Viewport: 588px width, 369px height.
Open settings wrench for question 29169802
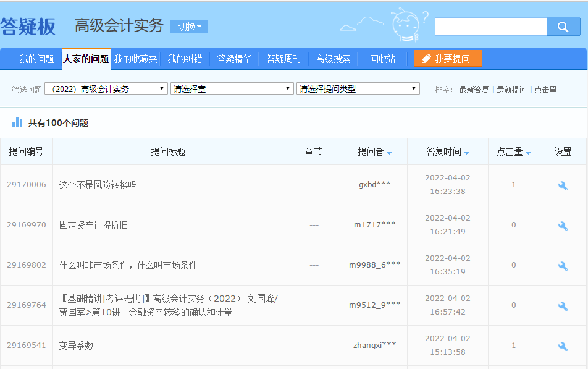point(563,265)
